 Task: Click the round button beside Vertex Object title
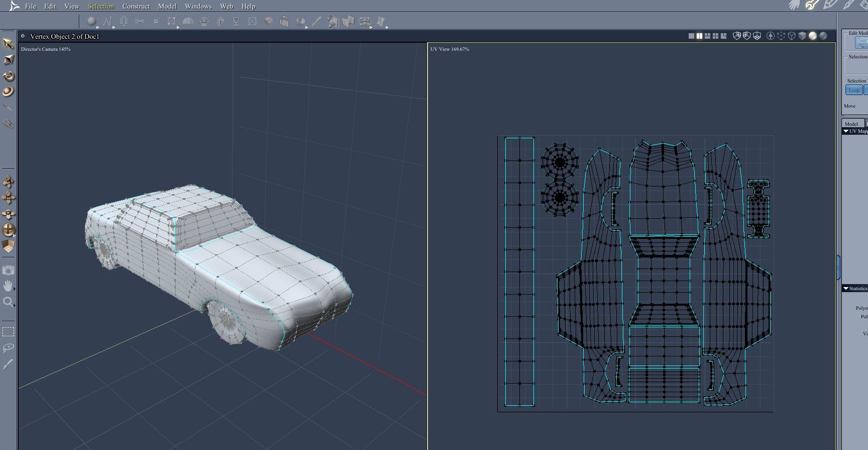click(x=23, y=36)
